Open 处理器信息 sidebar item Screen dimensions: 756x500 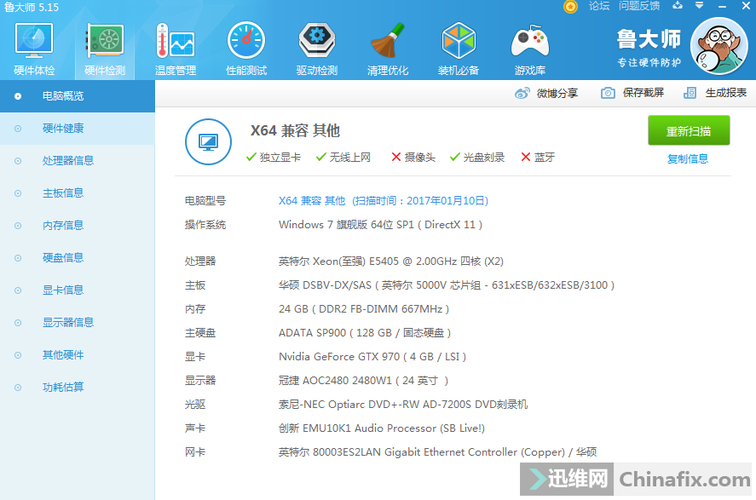point(77,161)
